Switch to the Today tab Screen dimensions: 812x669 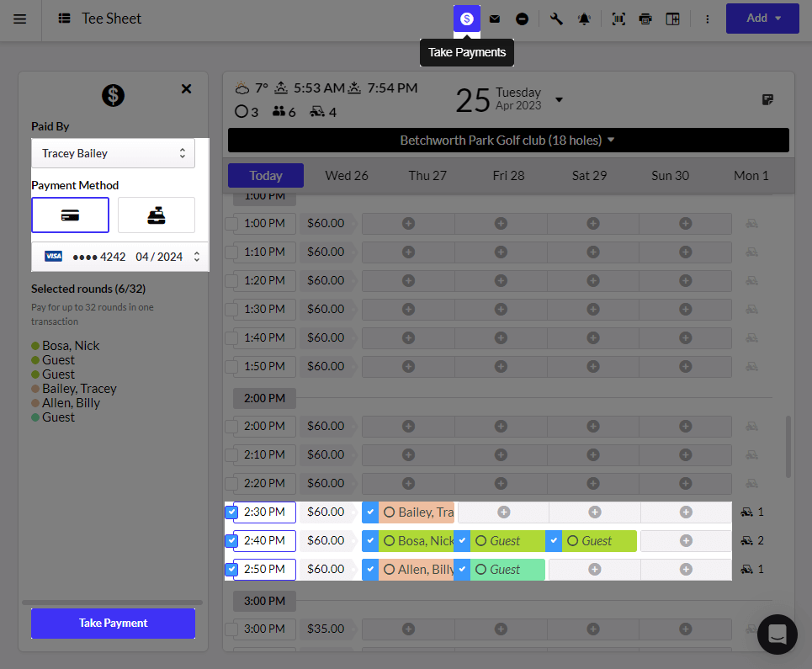tap(266, 176)
